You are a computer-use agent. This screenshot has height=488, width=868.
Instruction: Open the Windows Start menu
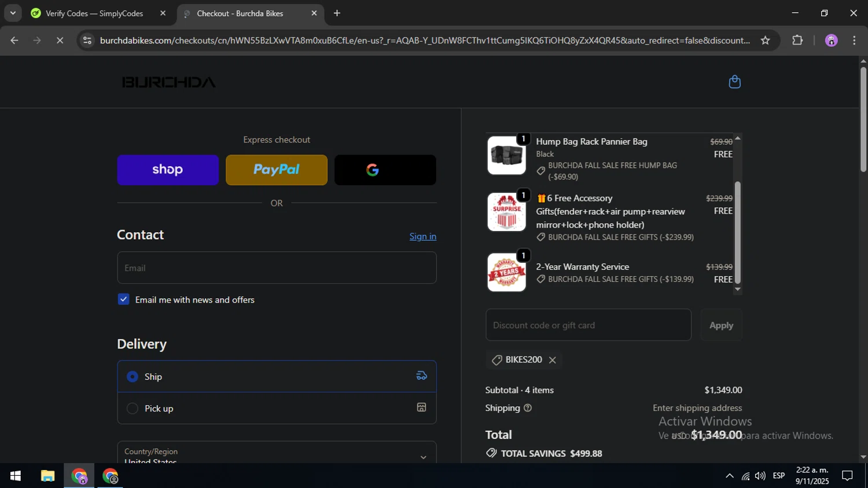(16, 476)
